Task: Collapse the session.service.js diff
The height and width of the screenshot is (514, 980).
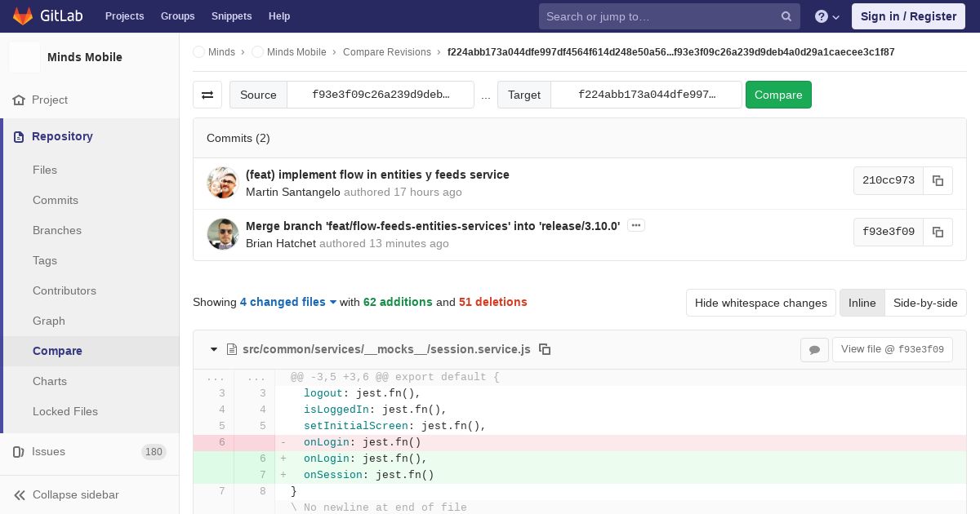Action: (x=214, y=349)
